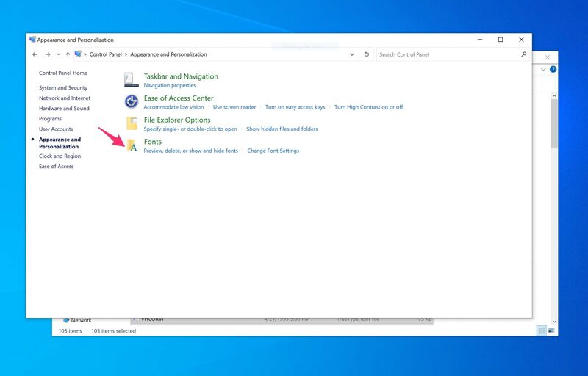Viewport: 588px width, 376px height.
Task: Open Navigation properties link
Action: point(170,85)
